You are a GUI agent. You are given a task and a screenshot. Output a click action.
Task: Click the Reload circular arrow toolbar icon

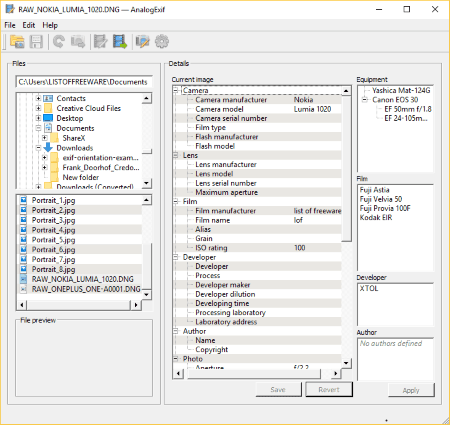[x=59, y=42]
